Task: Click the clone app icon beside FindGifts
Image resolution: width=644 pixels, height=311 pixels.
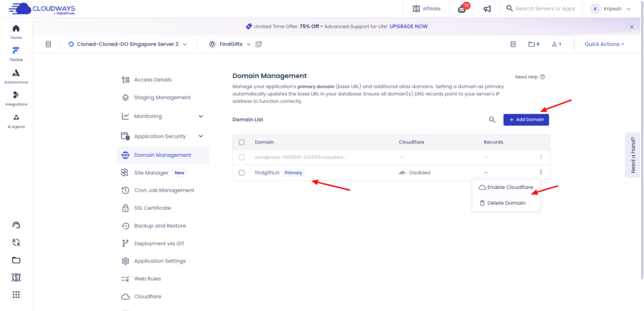Action: 258,44
